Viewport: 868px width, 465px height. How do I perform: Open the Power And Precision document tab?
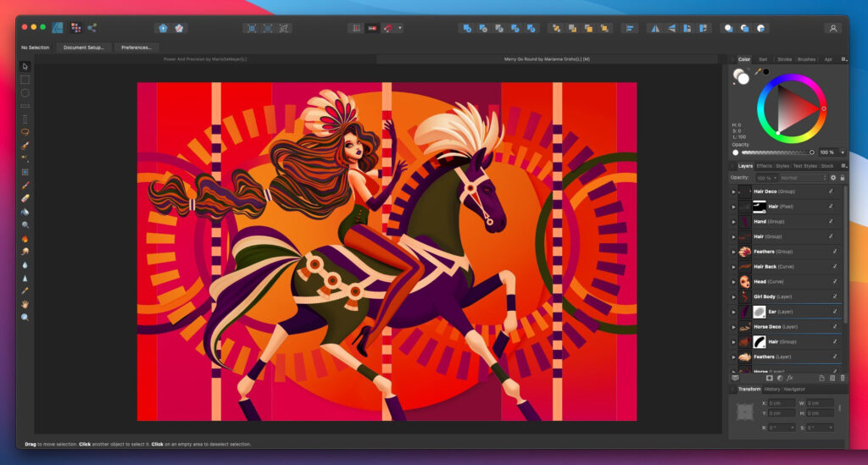click(205, 59)
